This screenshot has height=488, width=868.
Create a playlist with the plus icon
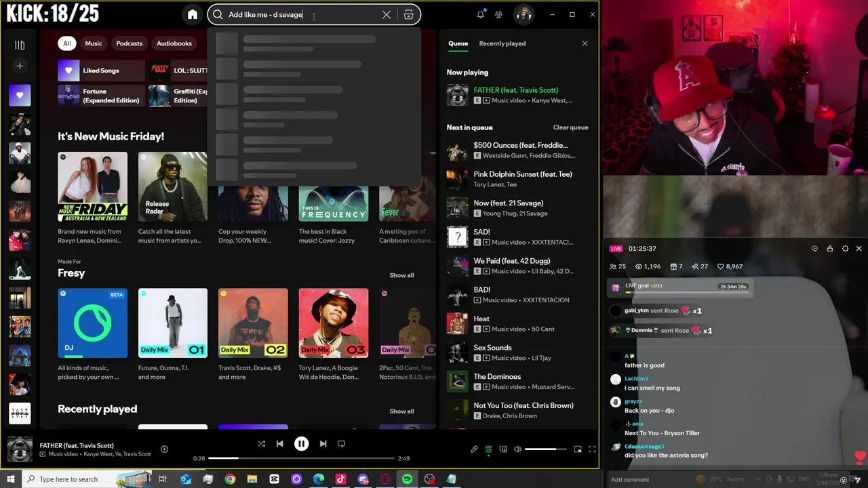[x=20, y=66]
